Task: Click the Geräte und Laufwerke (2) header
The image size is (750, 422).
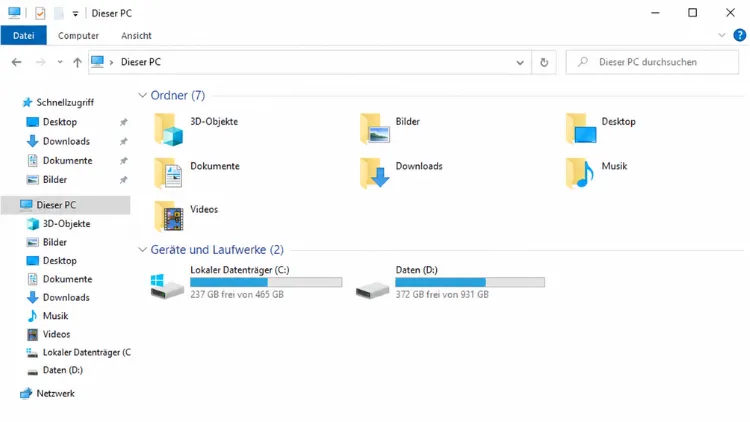Action: click(217, 250)
